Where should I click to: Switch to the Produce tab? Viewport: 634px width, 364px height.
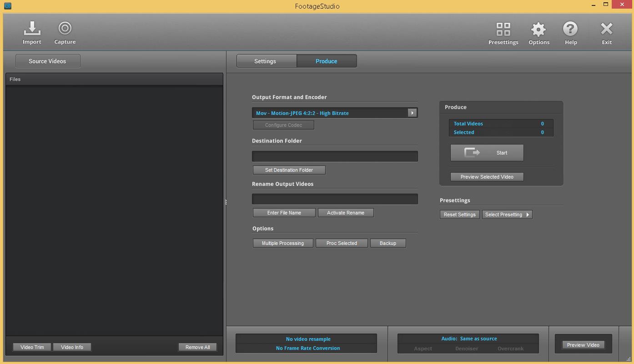(x=327, y=61)
